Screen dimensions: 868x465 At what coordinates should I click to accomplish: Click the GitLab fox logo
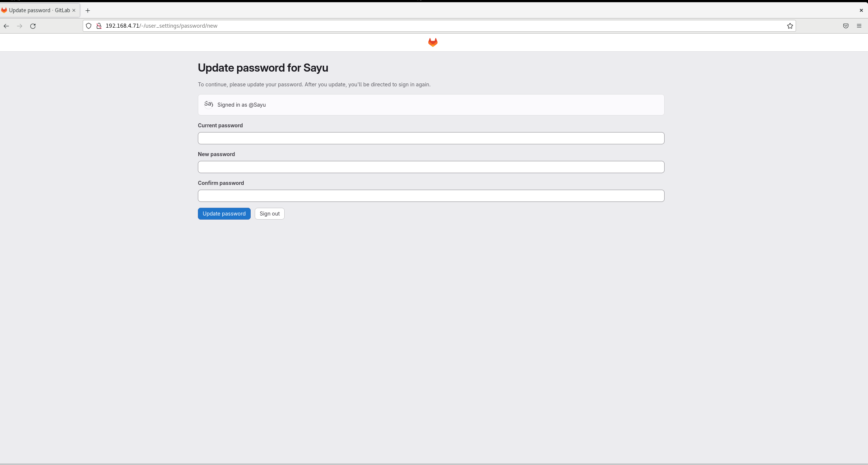tap(433, 42)
